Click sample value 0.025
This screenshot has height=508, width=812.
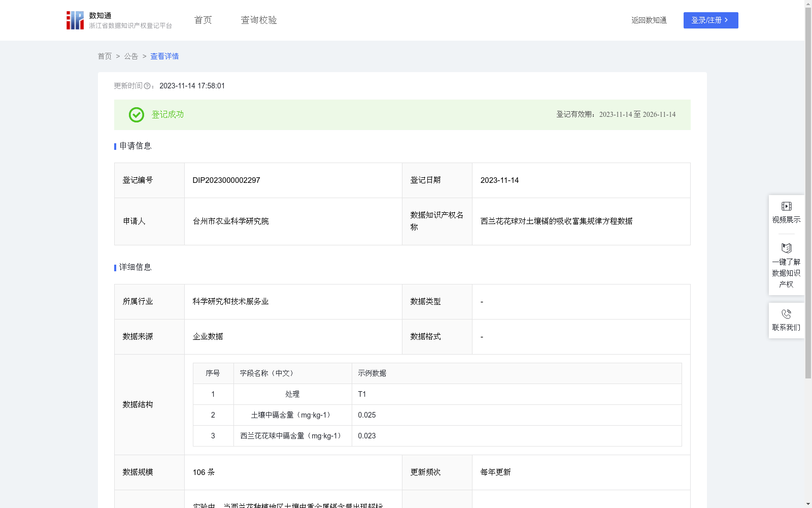(x=367, y=415)
